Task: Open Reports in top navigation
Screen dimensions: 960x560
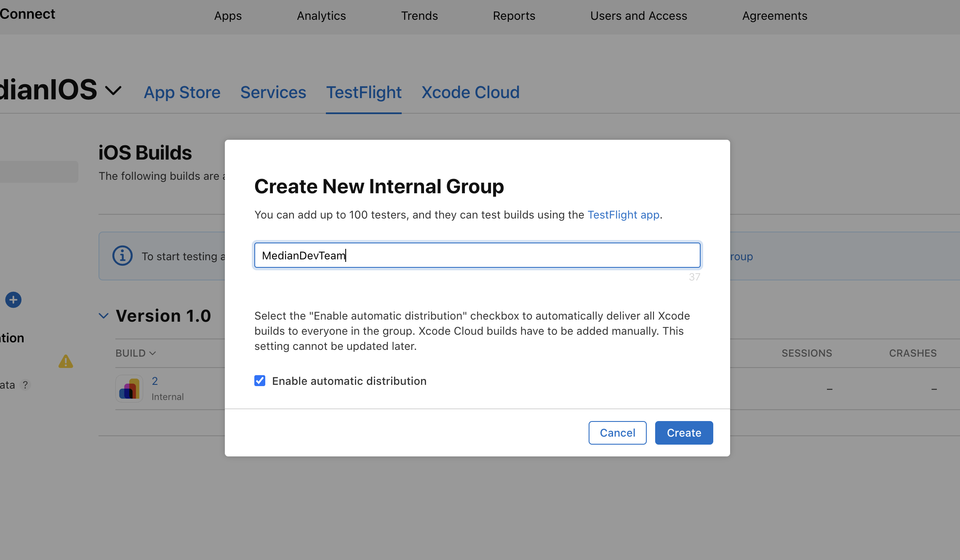Action: (514, 16)
